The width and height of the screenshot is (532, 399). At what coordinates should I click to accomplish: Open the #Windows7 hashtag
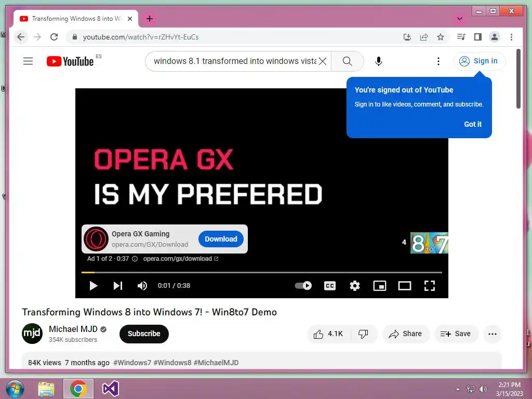coord(132,363)
